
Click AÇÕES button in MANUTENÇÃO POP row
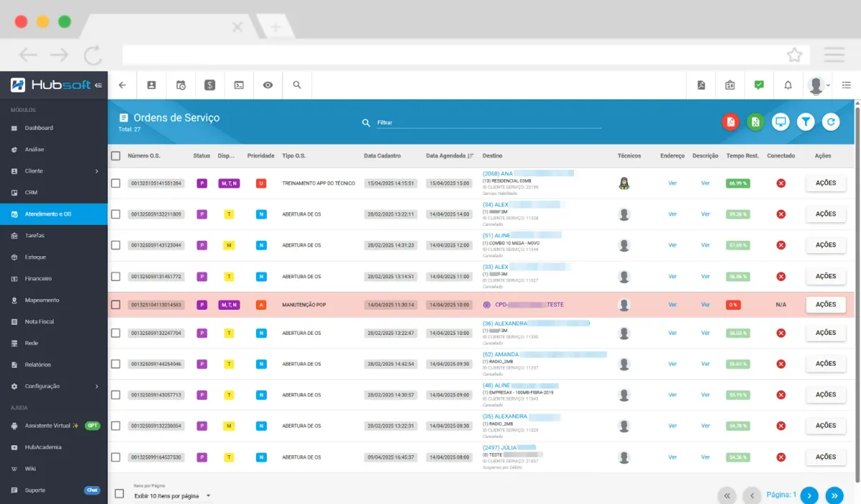coord(826,305)
